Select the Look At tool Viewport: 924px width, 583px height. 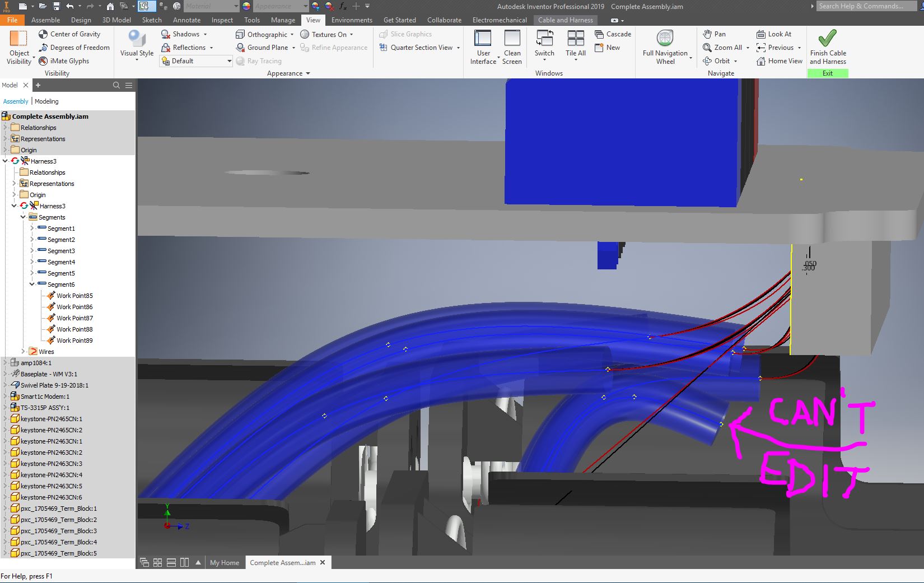pyautogui.click(x=774, y=34)
